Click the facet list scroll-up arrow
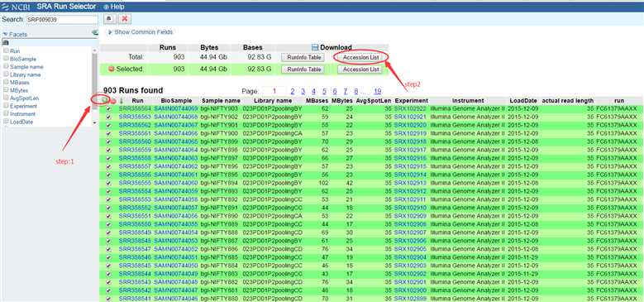The image size is (644, 302). 94,50
